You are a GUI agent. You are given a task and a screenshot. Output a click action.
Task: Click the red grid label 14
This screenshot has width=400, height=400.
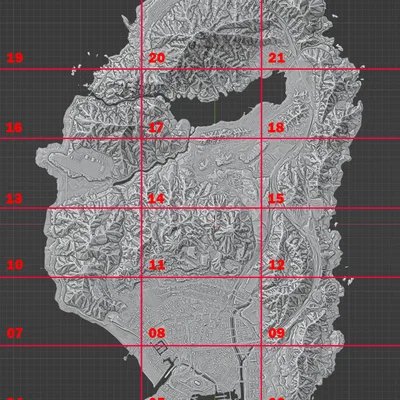(156, 199)
